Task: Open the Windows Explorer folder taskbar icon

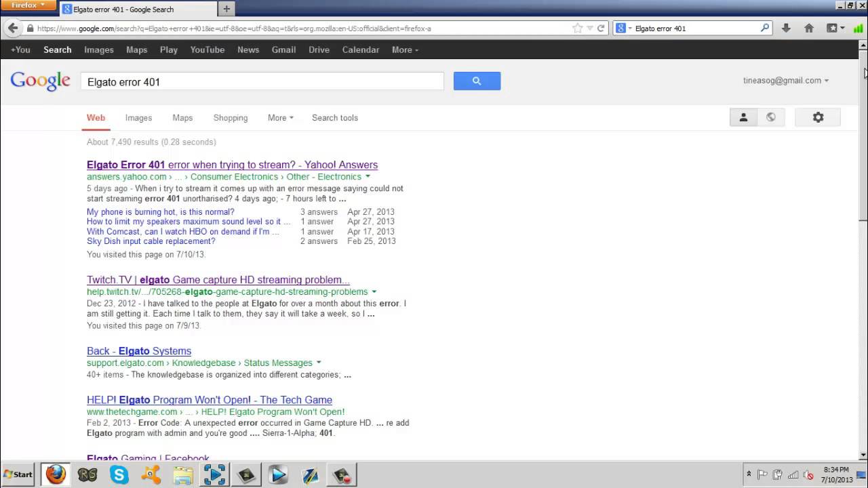Action: pos(183,474)
